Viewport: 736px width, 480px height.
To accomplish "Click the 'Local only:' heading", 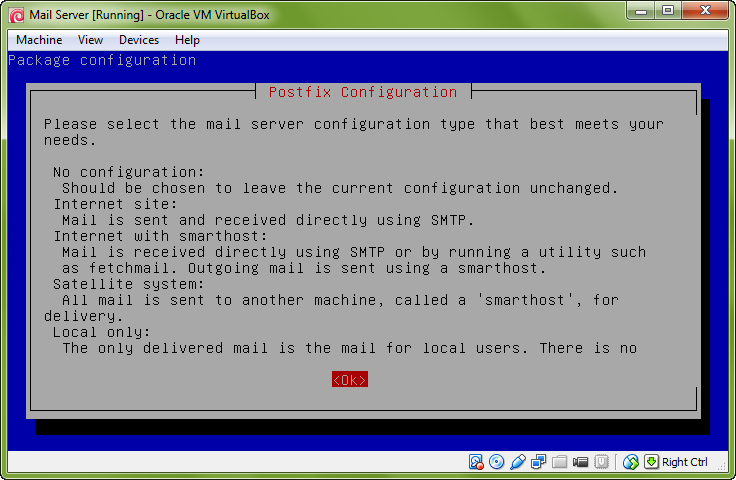I will point(101,332).
